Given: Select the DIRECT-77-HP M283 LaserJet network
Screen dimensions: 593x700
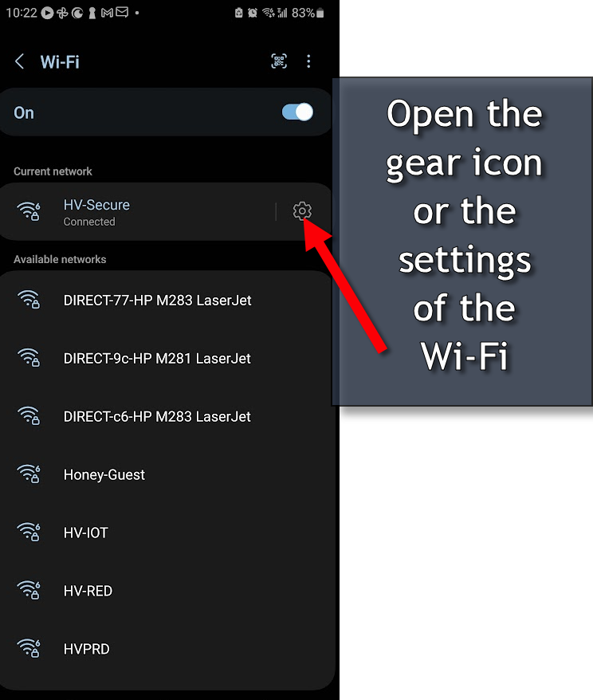Looking at the screenshot, I should (167, 300).
